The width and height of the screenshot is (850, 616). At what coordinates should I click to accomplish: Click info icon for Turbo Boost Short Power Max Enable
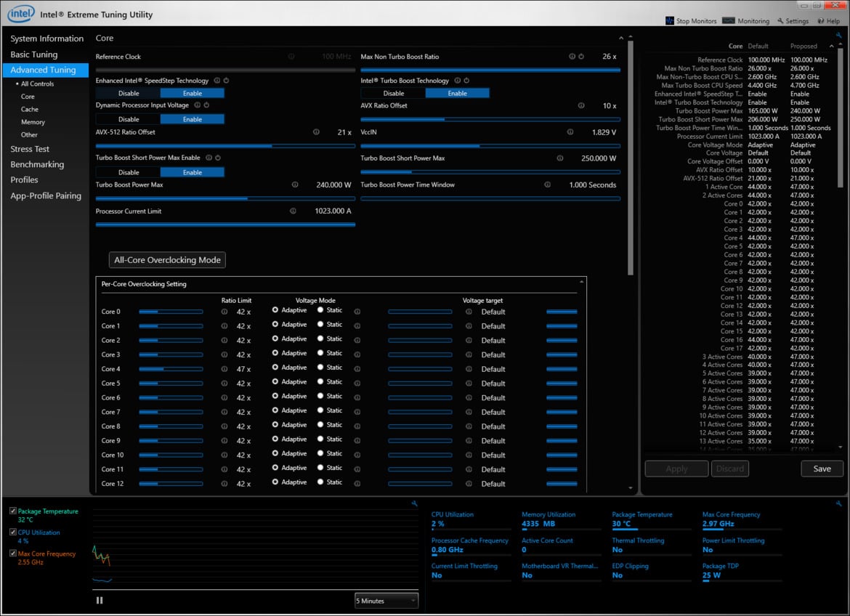coord(209,158)
